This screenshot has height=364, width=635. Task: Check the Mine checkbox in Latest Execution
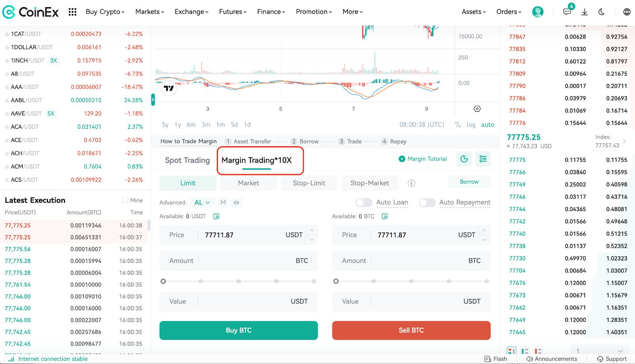tap(125, 200)
